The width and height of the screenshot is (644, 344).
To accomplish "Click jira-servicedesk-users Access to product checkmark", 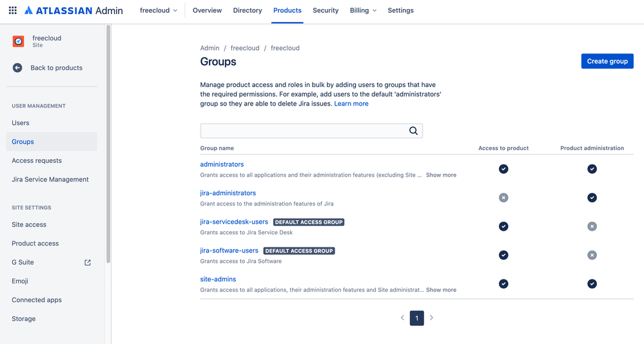I will (x=503, y=226).
